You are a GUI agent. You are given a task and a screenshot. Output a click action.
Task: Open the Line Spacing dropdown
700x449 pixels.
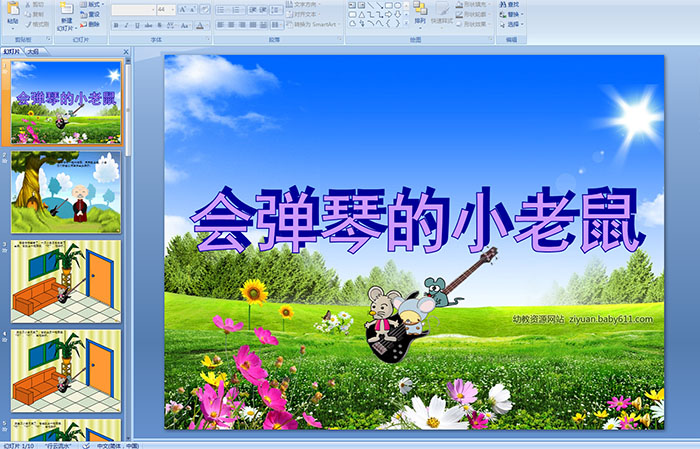[276, 9]
